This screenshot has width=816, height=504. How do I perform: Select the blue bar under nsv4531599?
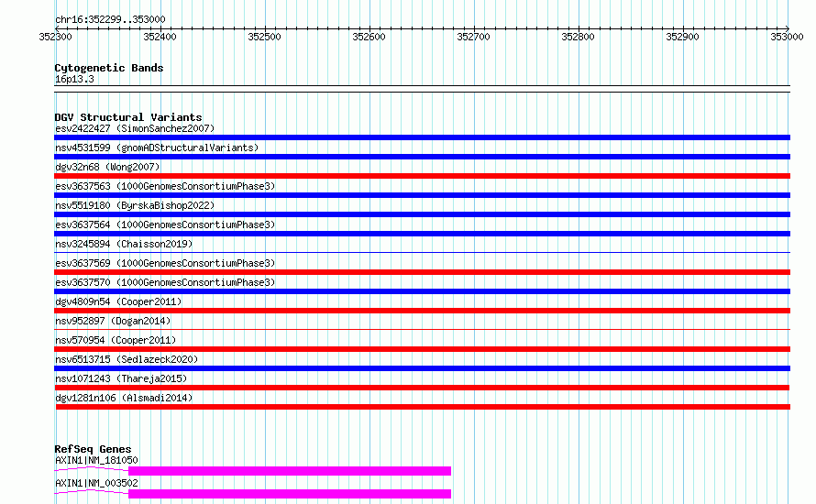[x=422, y=157]
